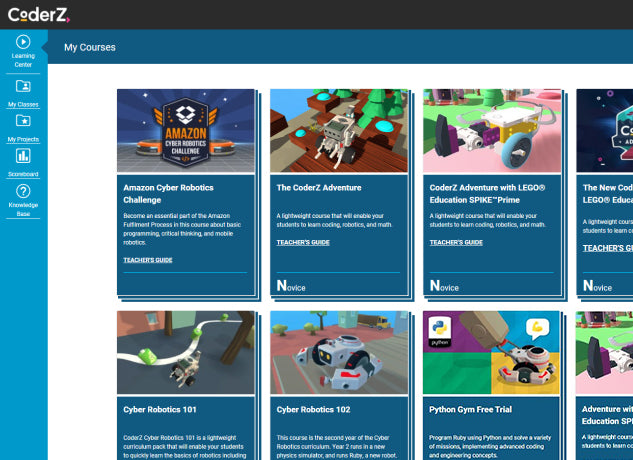Image resolution: width=633 pixels, height=460 pixels.
Task: Open the Python Gym Free Trial image
Action: click(491, 352)
